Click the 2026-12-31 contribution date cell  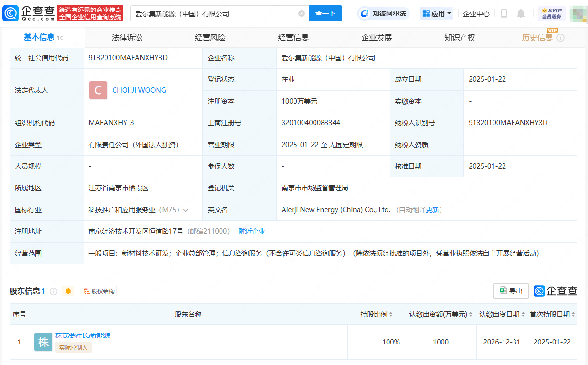click(502, 342)
